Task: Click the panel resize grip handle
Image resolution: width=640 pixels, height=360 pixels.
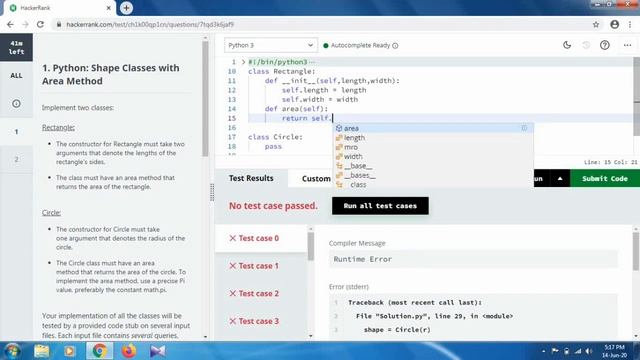Action: tap(212, 192)
